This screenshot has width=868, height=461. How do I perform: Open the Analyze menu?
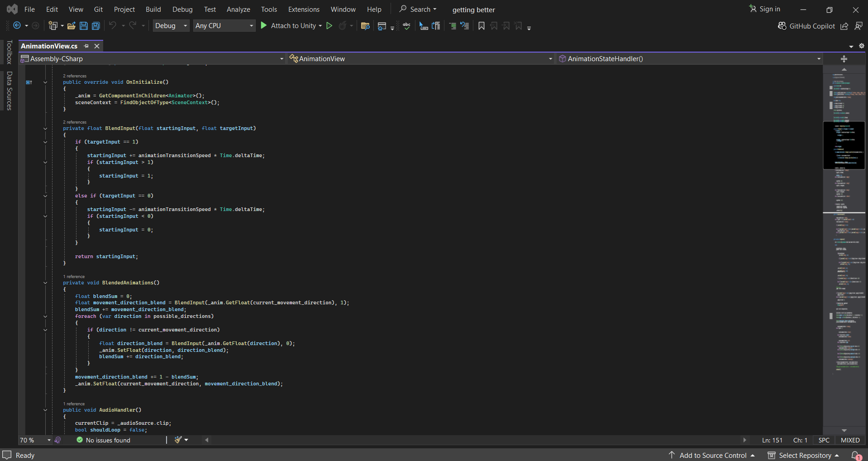click(x=238, y=10)
